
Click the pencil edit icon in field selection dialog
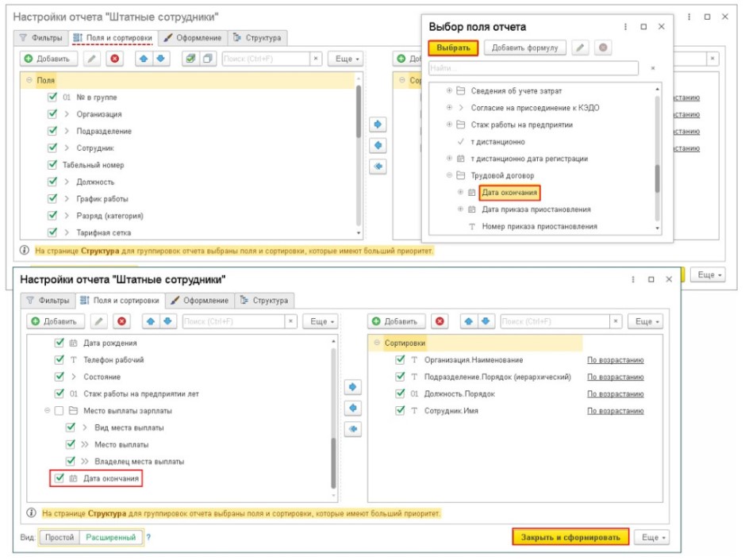[x=580, y=48]
